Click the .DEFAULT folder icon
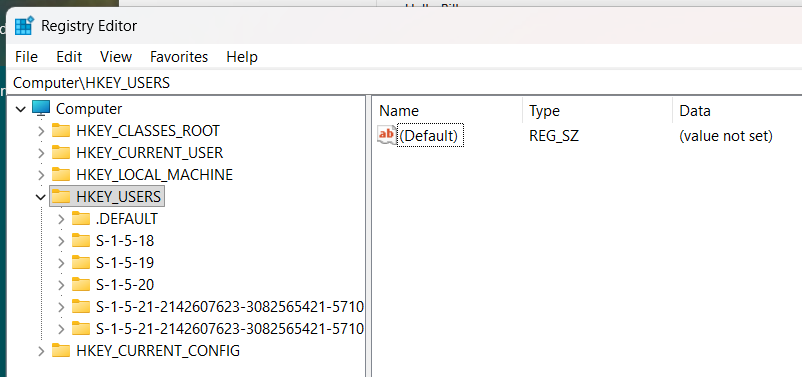This screenshot has height=377, width=802. 80,219
